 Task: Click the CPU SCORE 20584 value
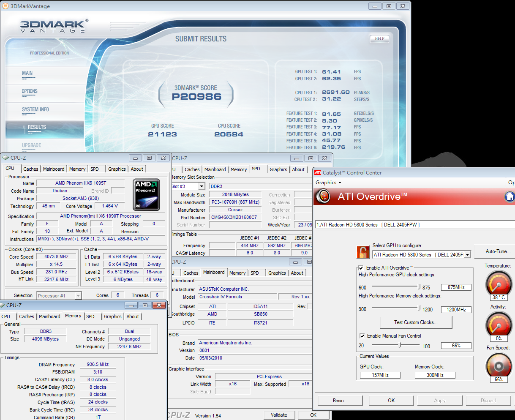(229, 134)
